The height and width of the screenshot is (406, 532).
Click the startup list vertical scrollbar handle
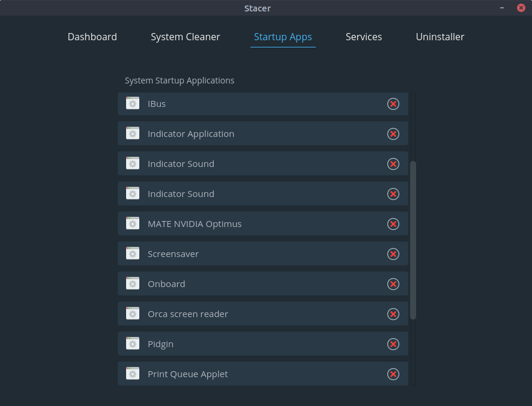point(413,240)
